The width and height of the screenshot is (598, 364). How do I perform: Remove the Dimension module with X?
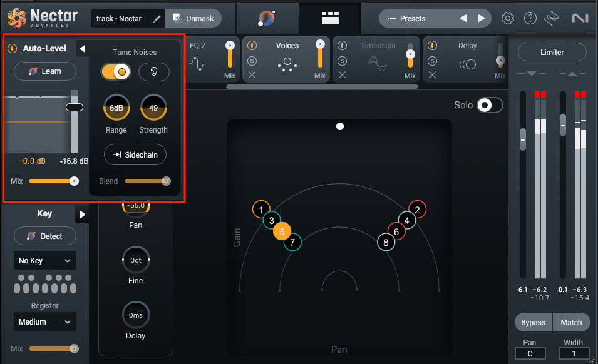click(342, 75)
